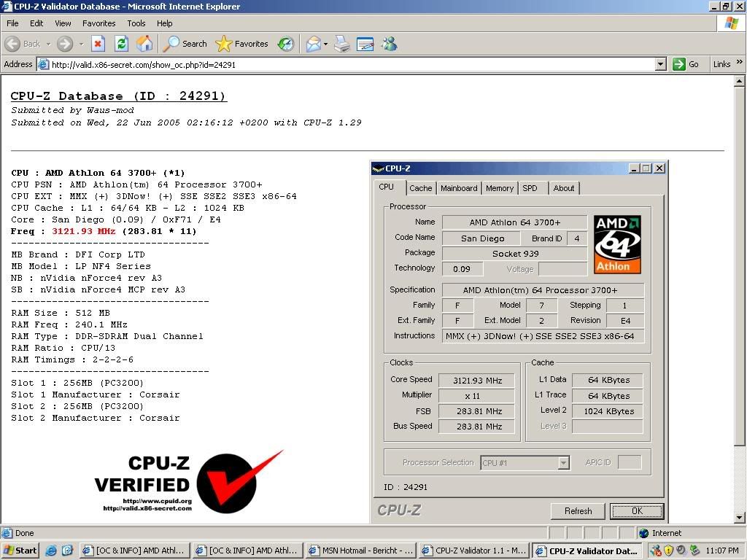Open the Help menu
The width and height of the screenshot is (747, 560).
coord(164,23)
